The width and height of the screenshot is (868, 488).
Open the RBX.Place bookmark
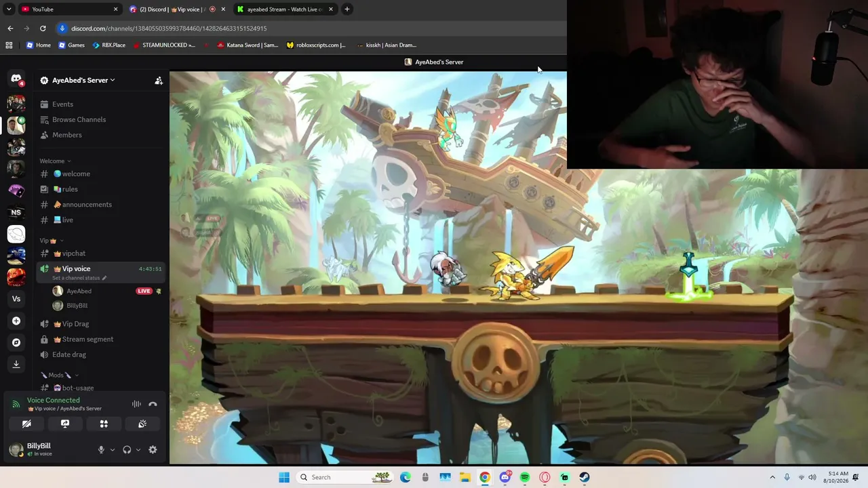tap(109, 45)
